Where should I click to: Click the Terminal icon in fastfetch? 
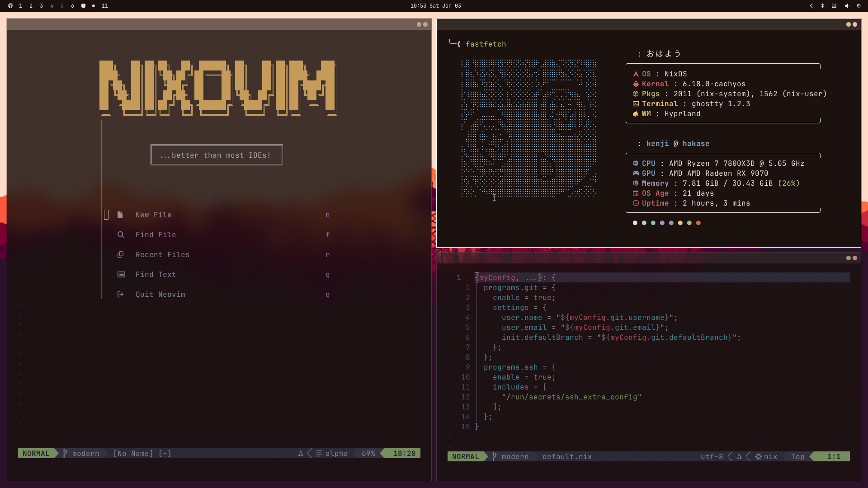pos(636,104)
